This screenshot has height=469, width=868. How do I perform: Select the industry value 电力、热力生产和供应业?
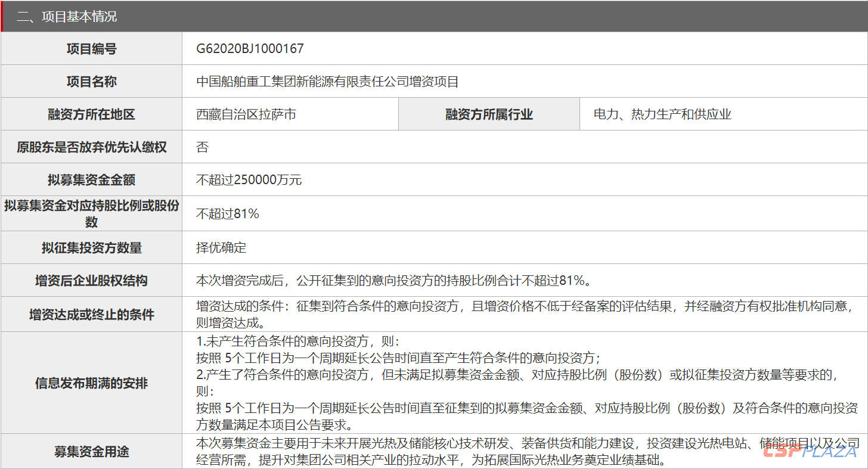click(x=662, y=114)
